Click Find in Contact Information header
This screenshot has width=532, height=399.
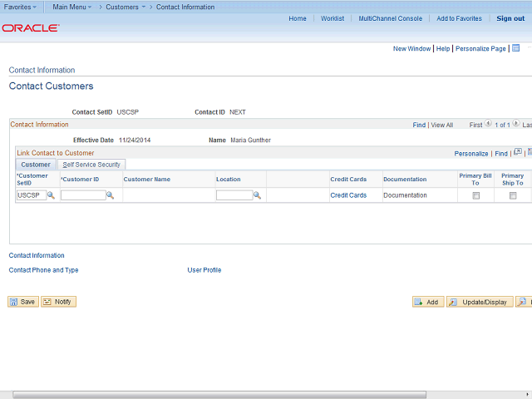[419, 125]
